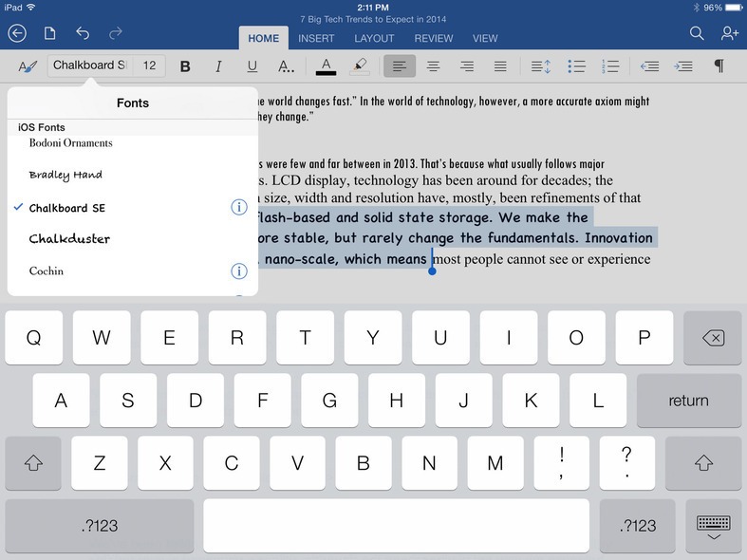Open the font color picker
Screen dimensions: 747x560
(x=326, y=66)
